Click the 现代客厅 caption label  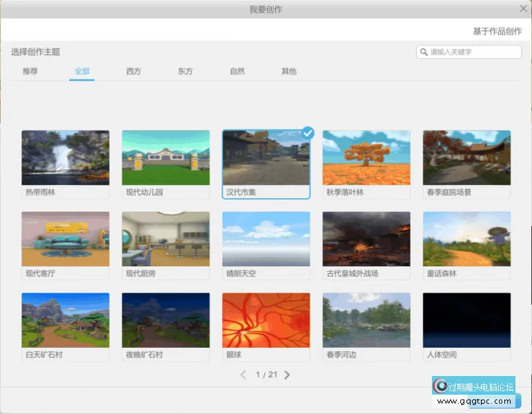point(41,273)
